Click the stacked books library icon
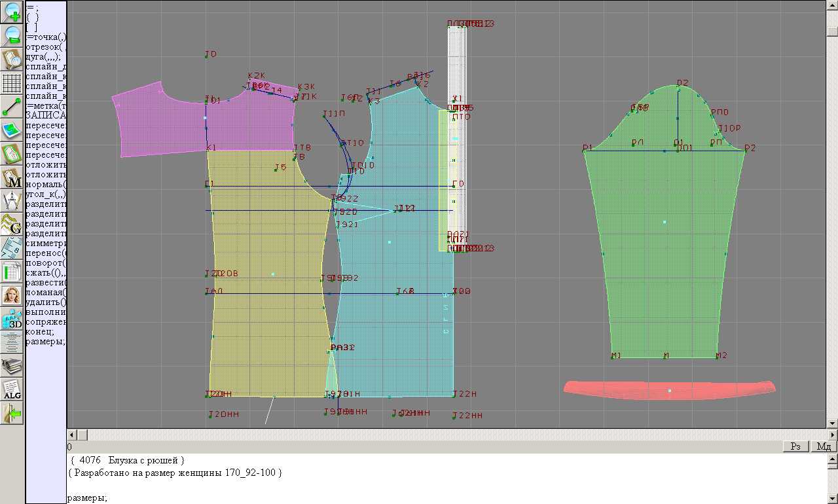Screen dimensions: 838x504 12,366
